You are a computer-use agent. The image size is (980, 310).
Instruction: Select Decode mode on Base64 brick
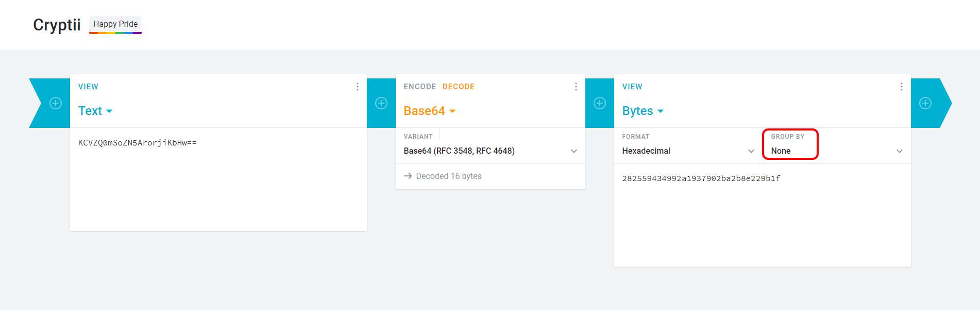(x=458, y=87)
